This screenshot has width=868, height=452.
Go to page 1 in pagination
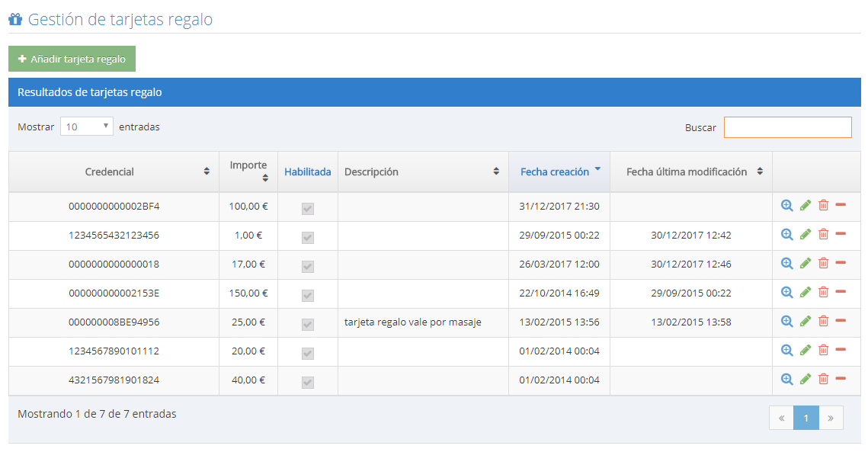coord(806,417)
